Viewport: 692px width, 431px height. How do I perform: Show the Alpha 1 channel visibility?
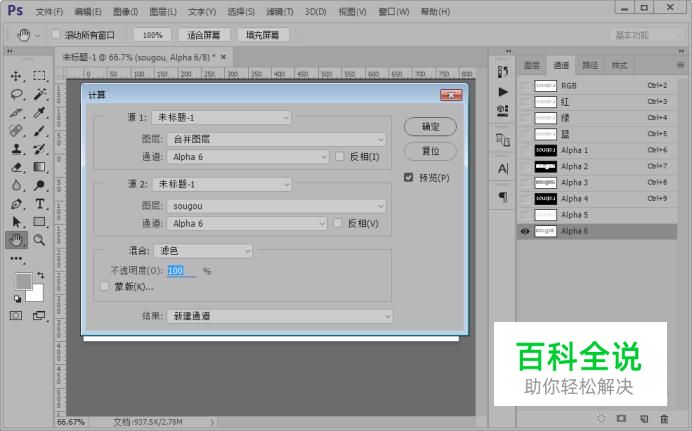point(525,150)
